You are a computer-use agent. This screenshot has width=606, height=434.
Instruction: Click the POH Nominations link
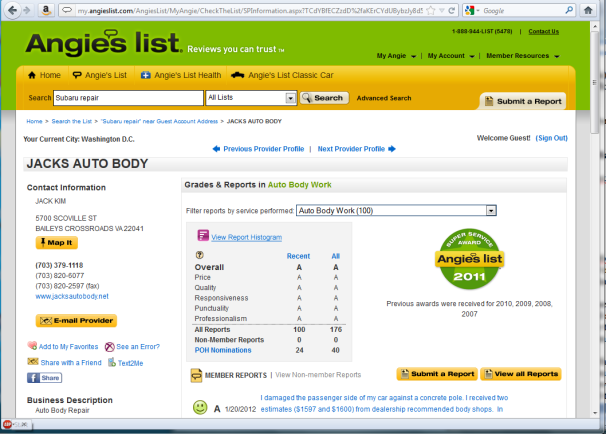click(x=223, y=350)
